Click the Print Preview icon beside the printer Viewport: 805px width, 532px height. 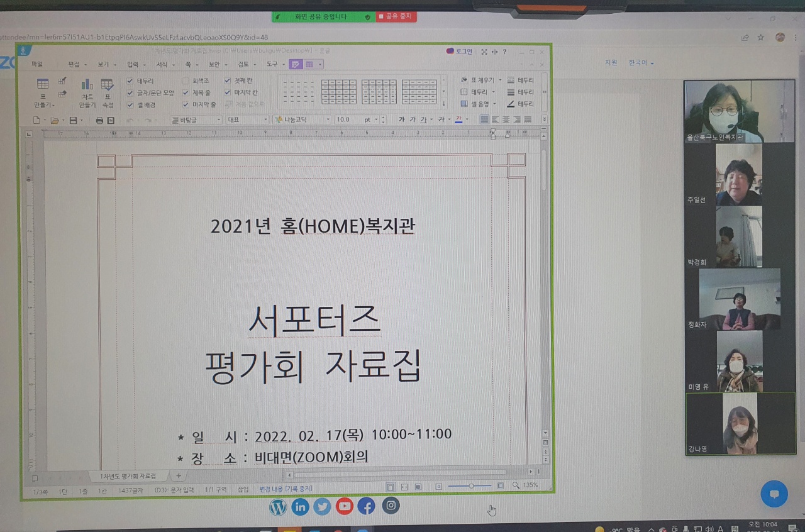tap(111, 120)
